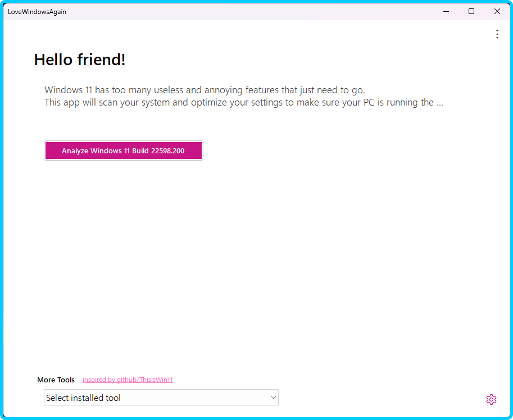
Task: Click the Hello friend! heading
Action: click(x=80, y=60)
